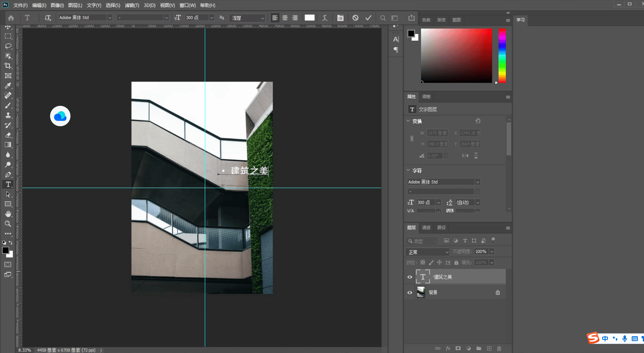Open the layer blend mode dropdown 正常
The width and height of the screenshot is (644, 353).
pyautogui.click(x=428, y=252)
